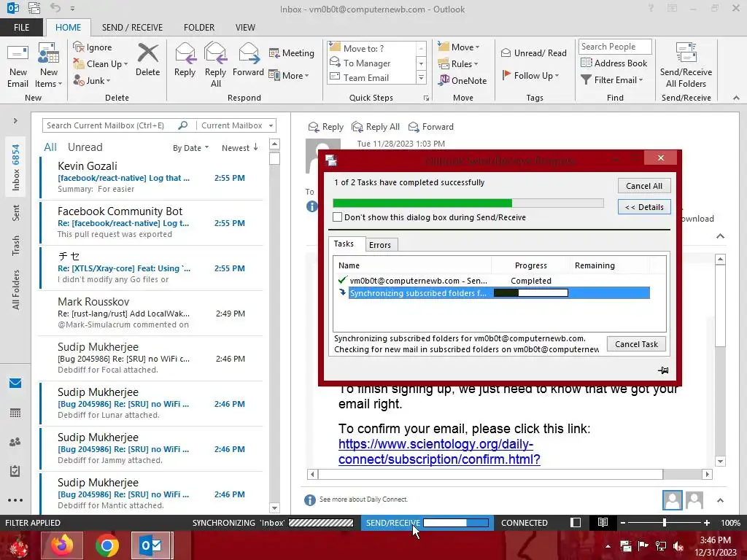The height and width of the screenshot is (560, 747).
Task: Open Calendar view in navigation bar
Action: (15, 413)
